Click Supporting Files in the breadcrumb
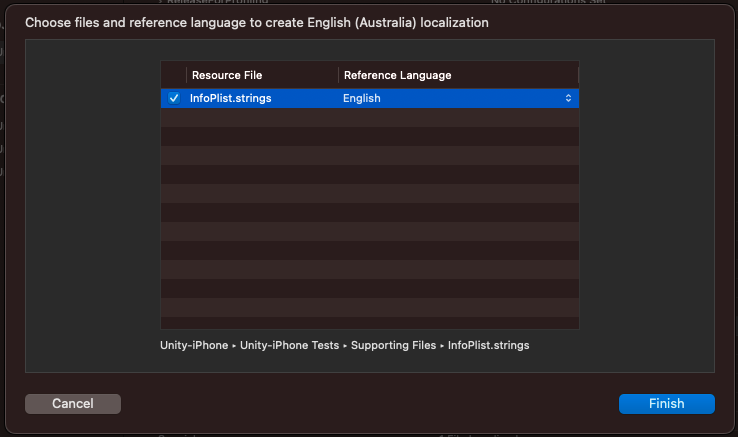Viewport: 738px width, 437px height. [393, 345]
